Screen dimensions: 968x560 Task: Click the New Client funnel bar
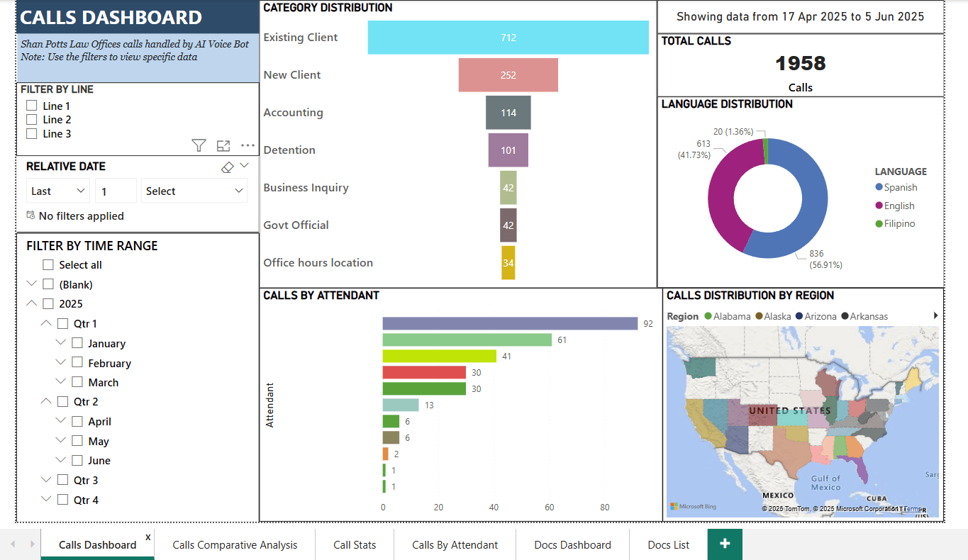pyautogui.click(x=508, y=75)
